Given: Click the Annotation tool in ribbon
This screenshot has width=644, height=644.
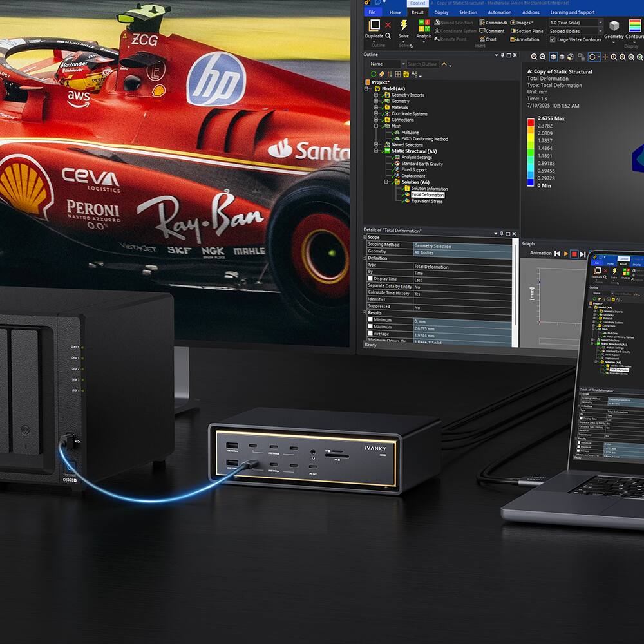Looking at the screenshot, I should (524, 39).
